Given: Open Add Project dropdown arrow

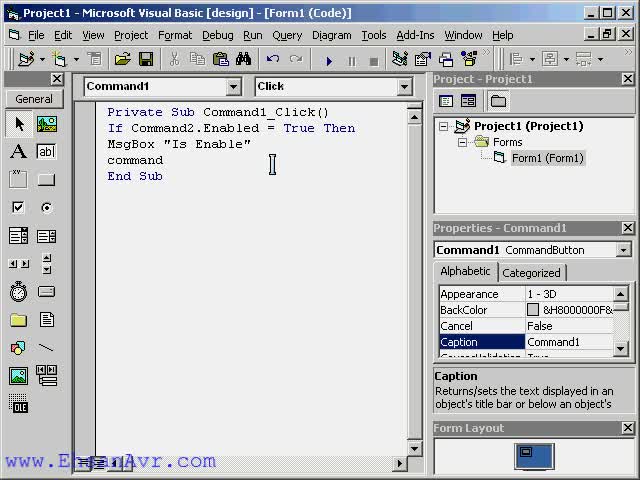Looking at the screenshot, I should pos(42,60).
